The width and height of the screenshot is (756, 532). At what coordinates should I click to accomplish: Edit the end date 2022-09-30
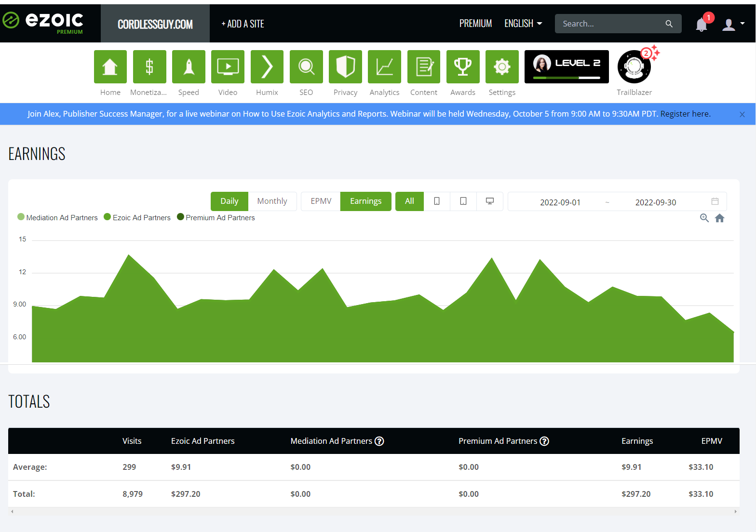(x=656, y=202)
